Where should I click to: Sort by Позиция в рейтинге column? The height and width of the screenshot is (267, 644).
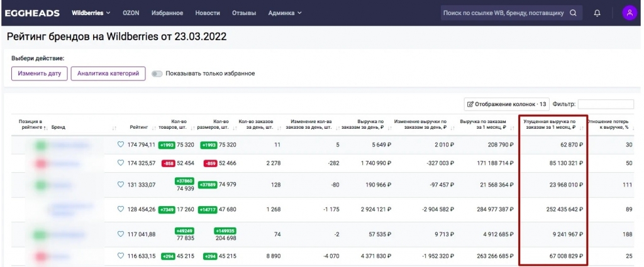tap(45, 128)
